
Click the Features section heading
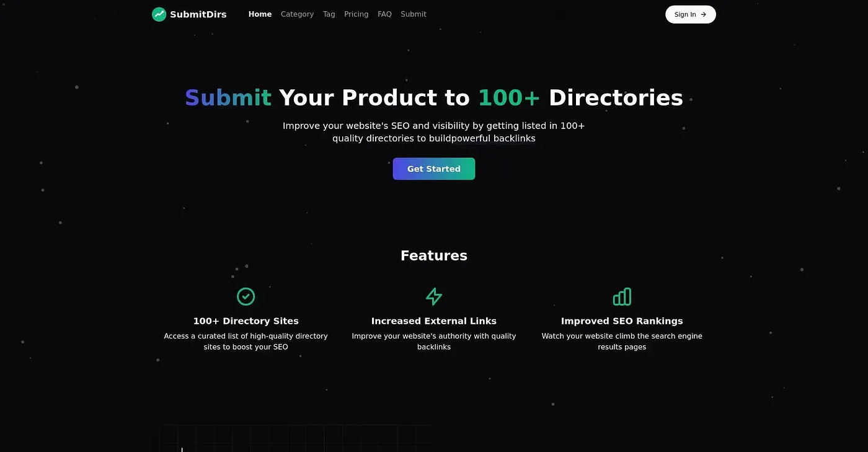click(434, 255)
